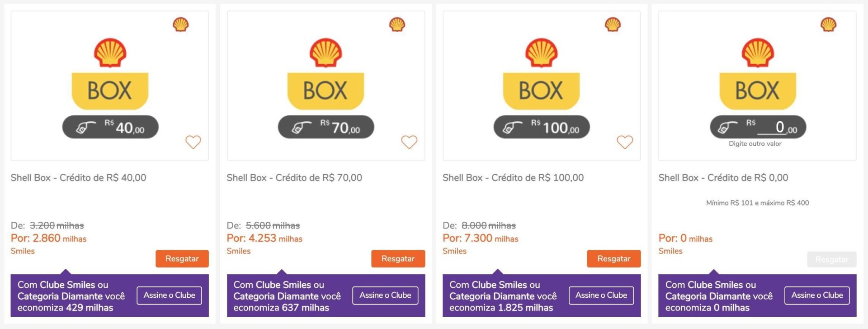Click small Shell badge on R$ 70,00 card
This screenshot has height=329, width=868.
click(x=397, y=24)
